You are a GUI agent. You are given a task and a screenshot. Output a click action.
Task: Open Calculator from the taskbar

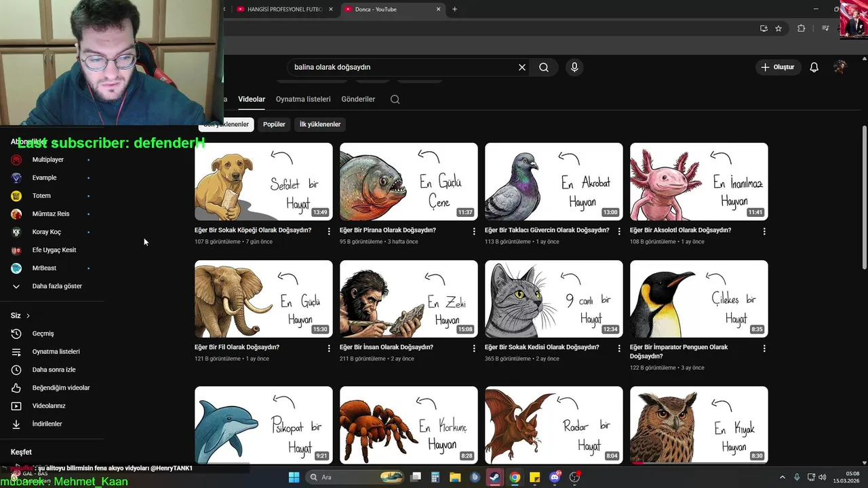click(x=435, y=477)
